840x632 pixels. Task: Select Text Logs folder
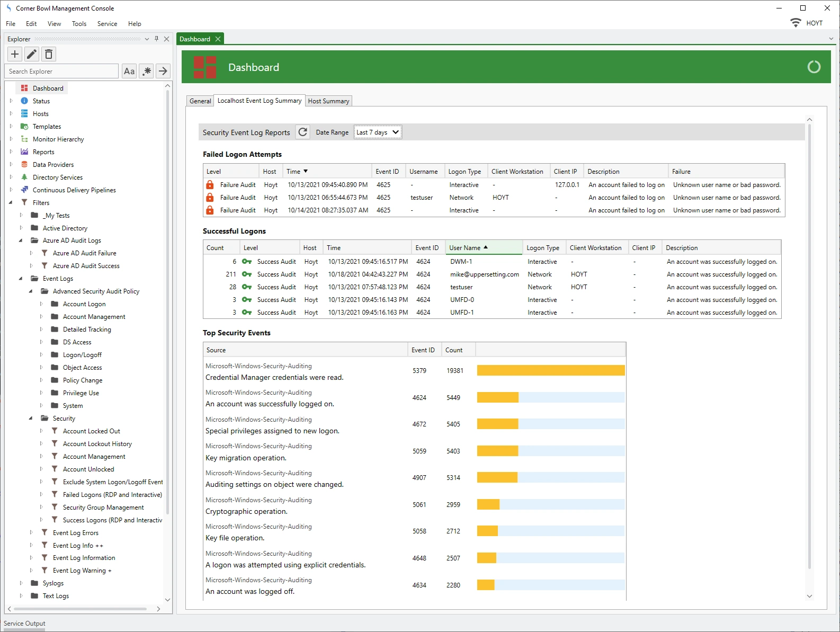pyautogui.click(x=56, y=596)
